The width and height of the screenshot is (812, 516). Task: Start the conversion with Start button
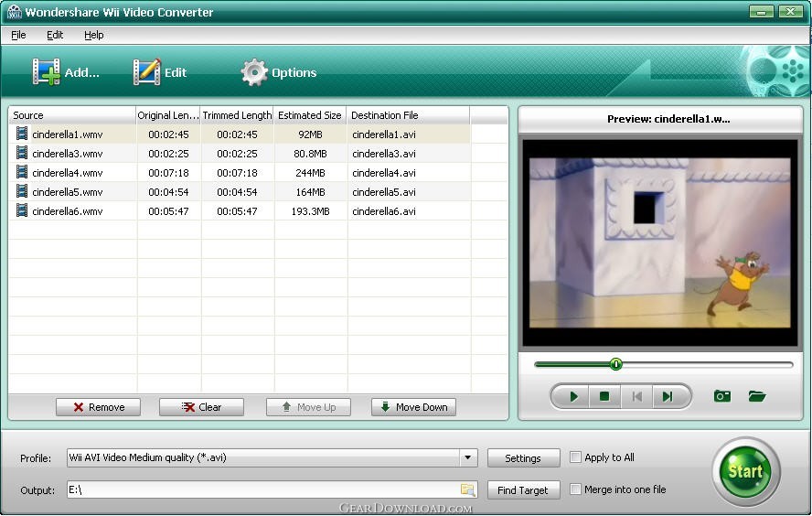tap(746, 471)
